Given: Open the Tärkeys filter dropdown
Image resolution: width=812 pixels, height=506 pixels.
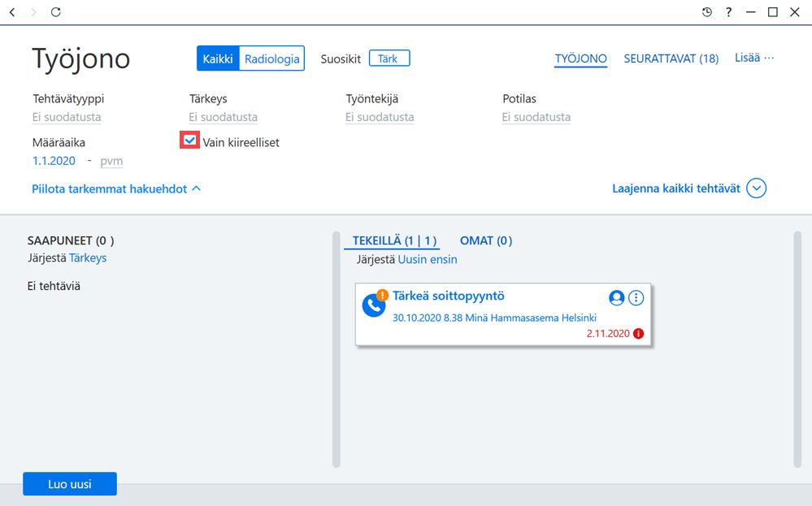Looking at the screenshot, I should pyautogui.click(x=224, y=118).
